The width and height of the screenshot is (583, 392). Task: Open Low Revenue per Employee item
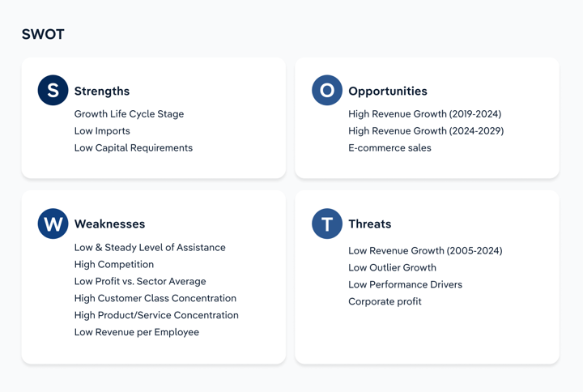pyautogui.click(x=137, y=332)
